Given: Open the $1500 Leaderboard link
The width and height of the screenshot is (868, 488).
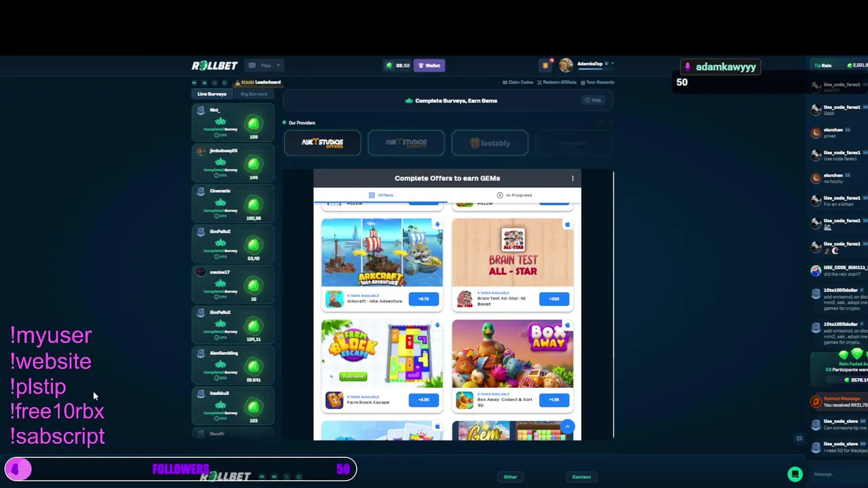Looking at the screenshot, I should [x=257, y=82].
